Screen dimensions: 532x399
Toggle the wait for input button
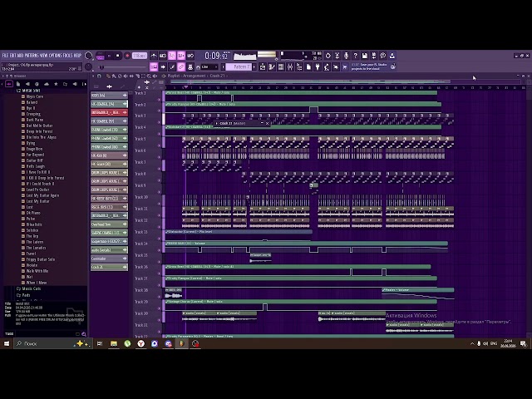coord(163,56)
